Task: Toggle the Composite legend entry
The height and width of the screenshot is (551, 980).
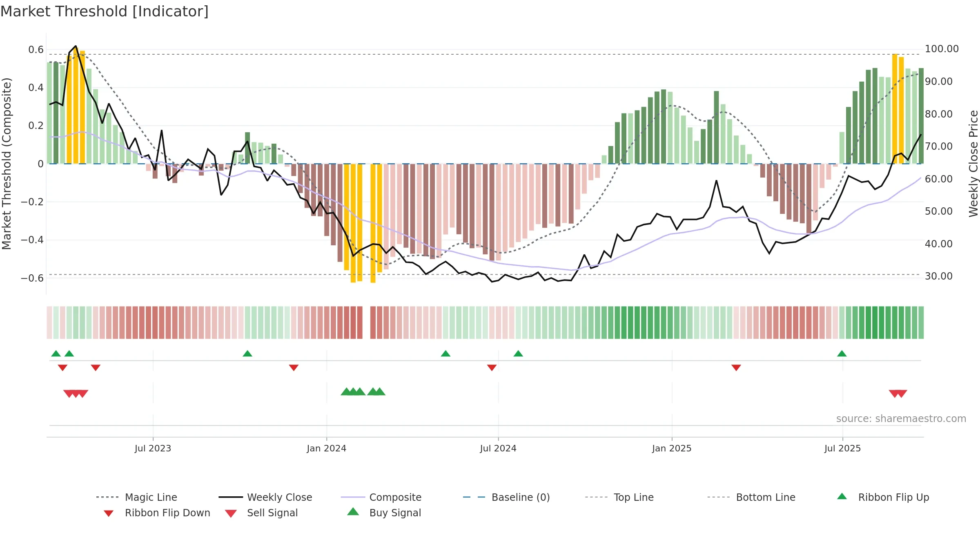Action: tap(381, 497)
